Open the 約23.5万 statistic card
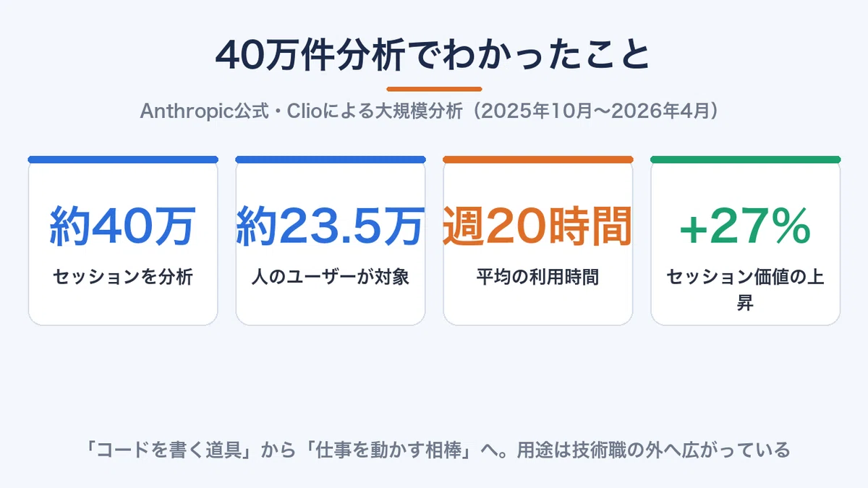The height and width of the screenshot is (488, 868). point(331,241)
